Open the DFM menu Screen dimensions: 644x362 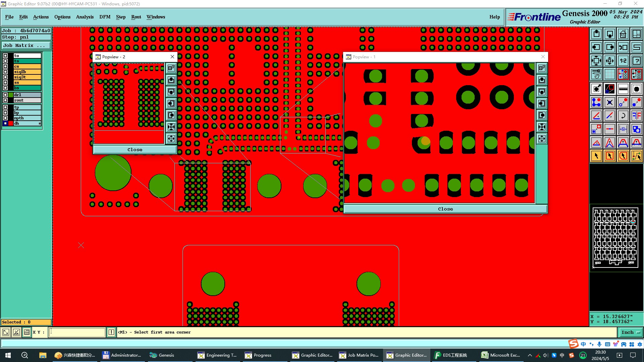coord(105,17)
